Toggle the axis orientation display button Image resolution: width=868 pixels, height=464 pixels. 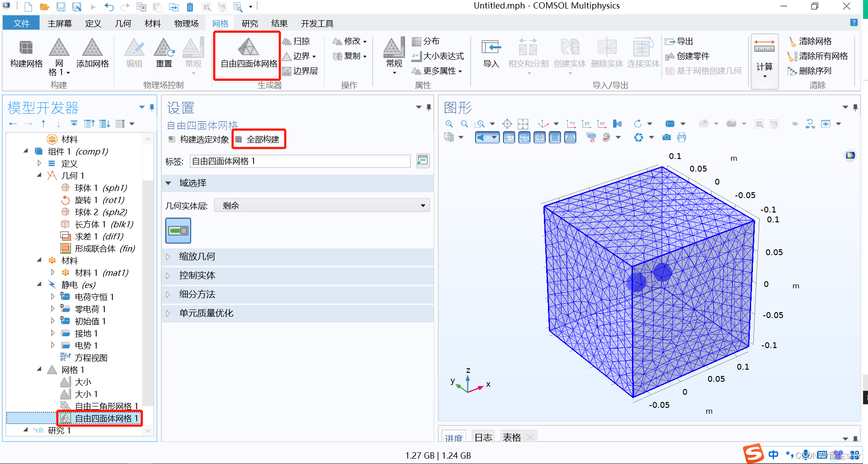pos(540,137)
